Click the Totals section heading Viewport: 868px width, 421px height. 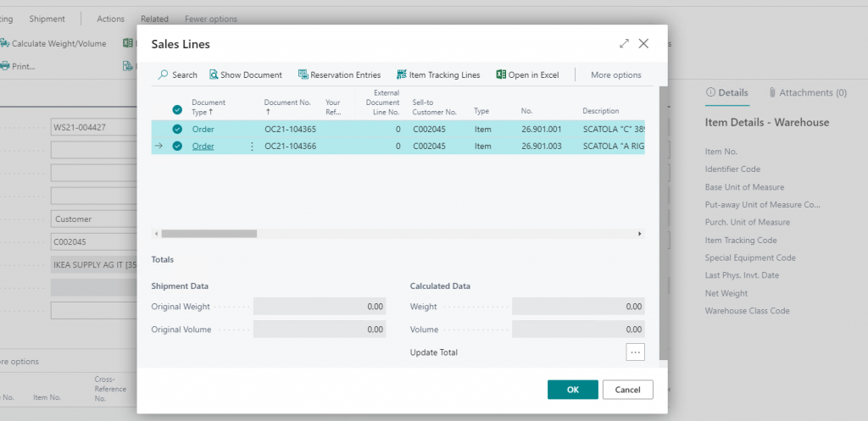[162, 259]
